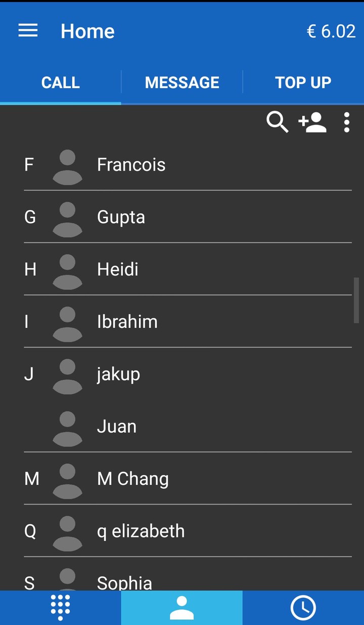Select contact Juan
Image resolution: width=364 pixels, height=625 pixels.
point(117,427)
